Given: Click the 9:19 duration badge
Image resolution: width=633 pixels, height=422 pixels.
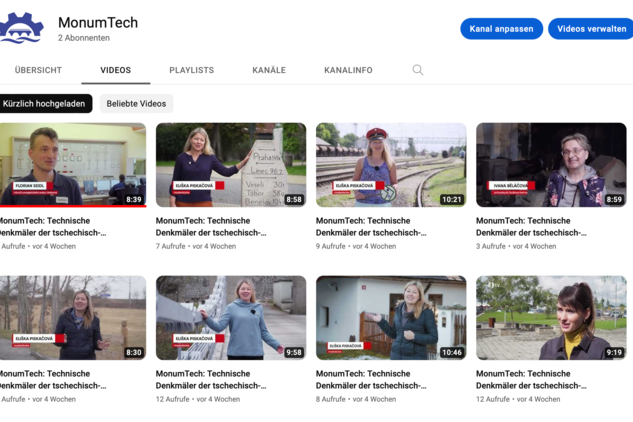Looking at the screenshot, I should 614,353.
